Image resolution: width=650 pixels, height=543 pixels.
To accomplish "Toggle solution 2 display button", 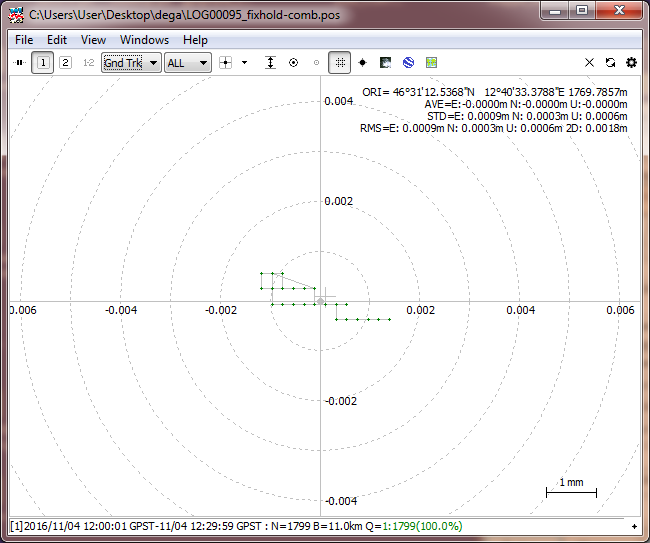I will [65, 63].
